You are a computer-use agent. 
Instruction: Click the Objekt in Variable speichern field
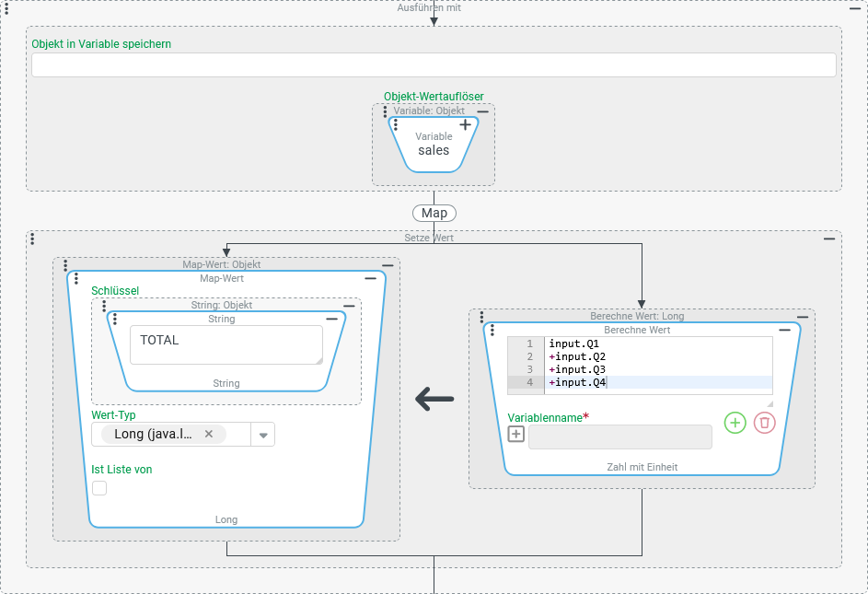click(434, 64)
